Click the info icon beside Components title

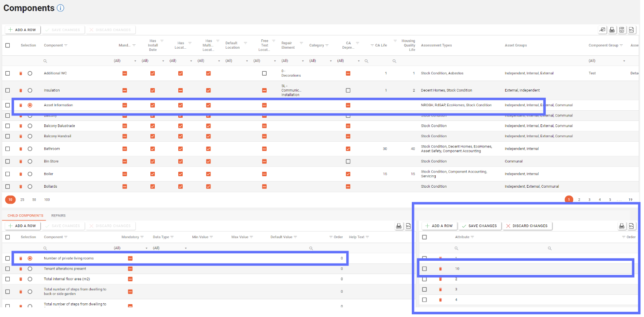click(61, 8)
